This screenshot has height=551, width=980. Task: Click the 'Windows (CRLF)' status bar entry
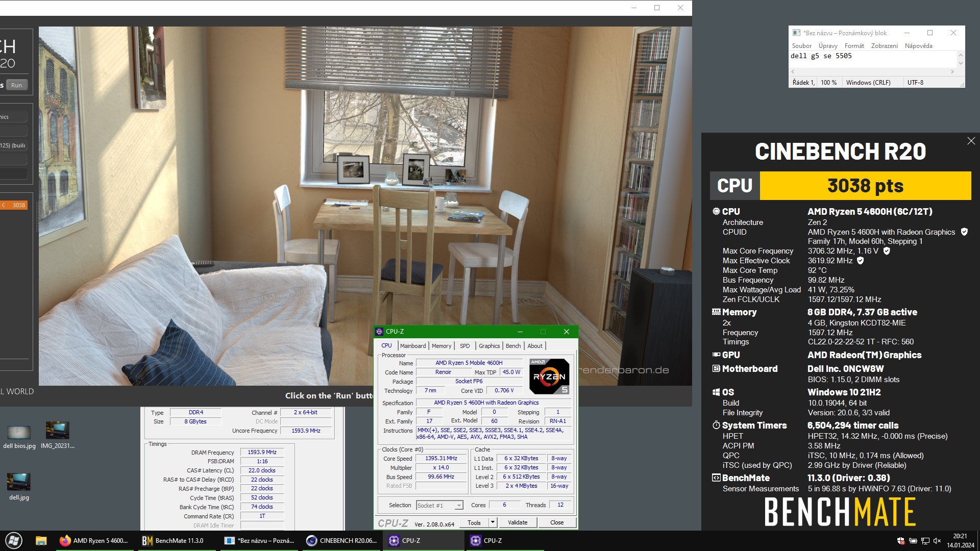tap(868, 83)
